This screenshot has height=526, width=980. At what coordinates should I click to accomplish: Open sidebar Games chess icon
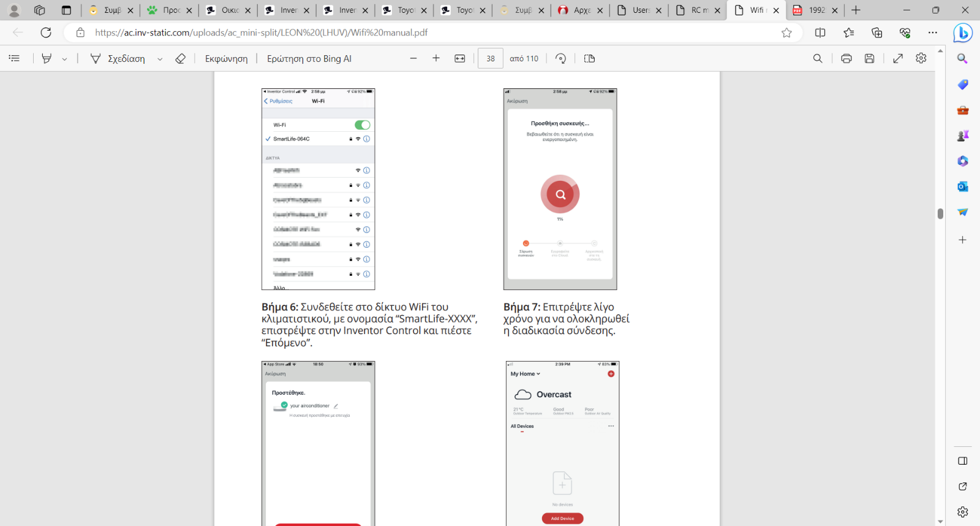963,135
